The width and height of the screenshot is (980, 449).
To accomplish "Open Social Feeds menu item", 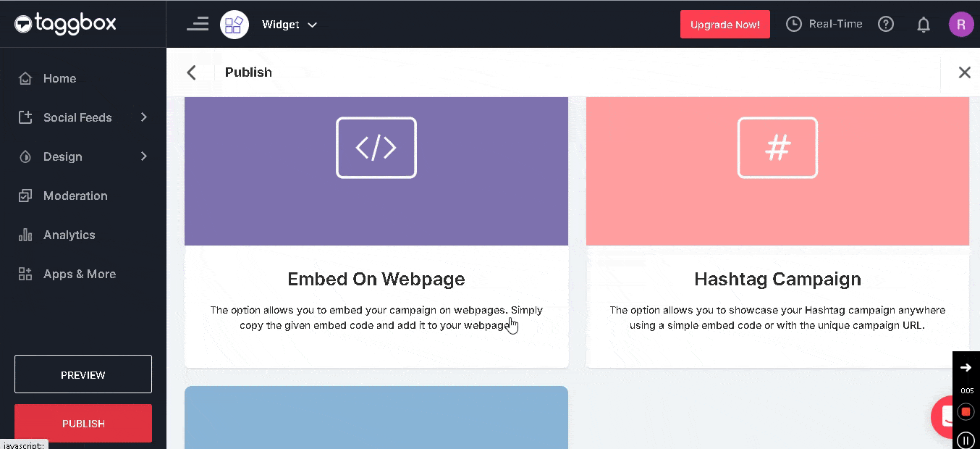I will (77, 117).
